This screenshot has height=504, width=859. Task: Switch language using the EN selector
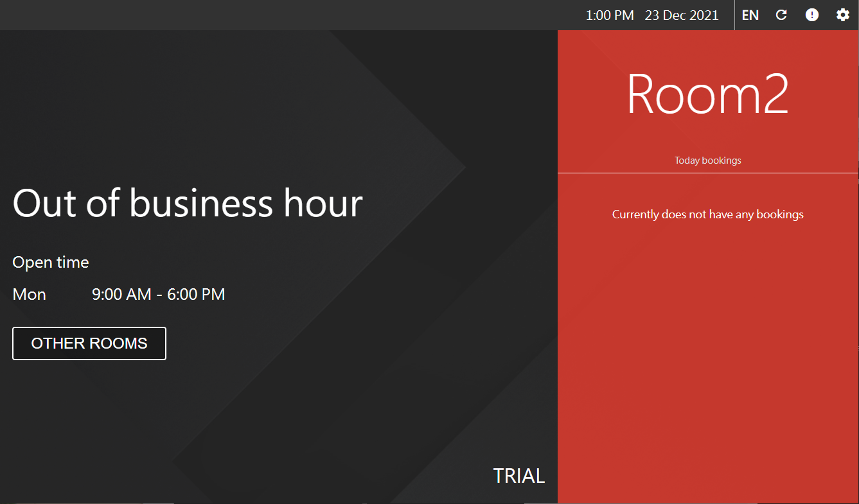coord(750,15)
